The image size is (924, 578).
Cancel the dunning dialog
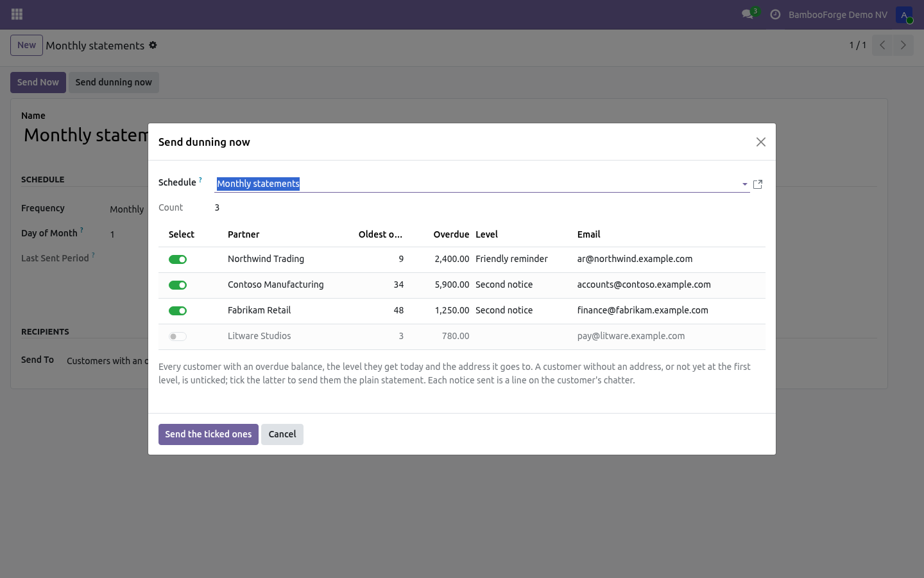(x=282, y=434)
